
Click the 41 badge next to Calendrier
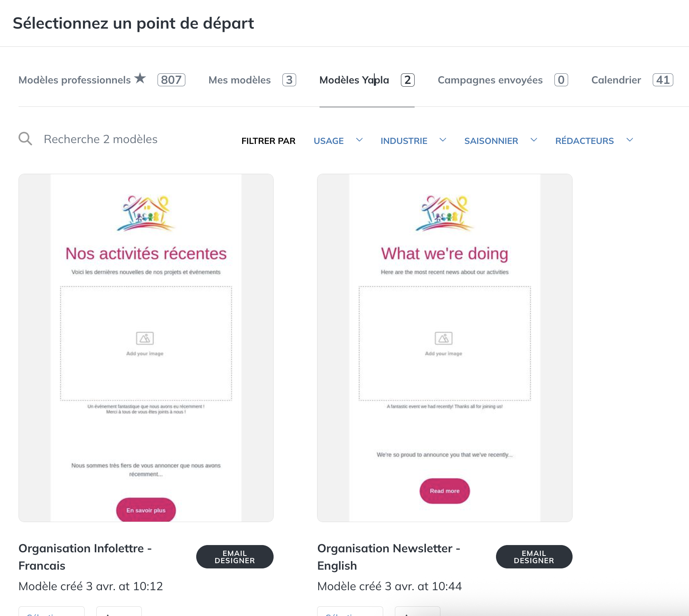(663, 80)
